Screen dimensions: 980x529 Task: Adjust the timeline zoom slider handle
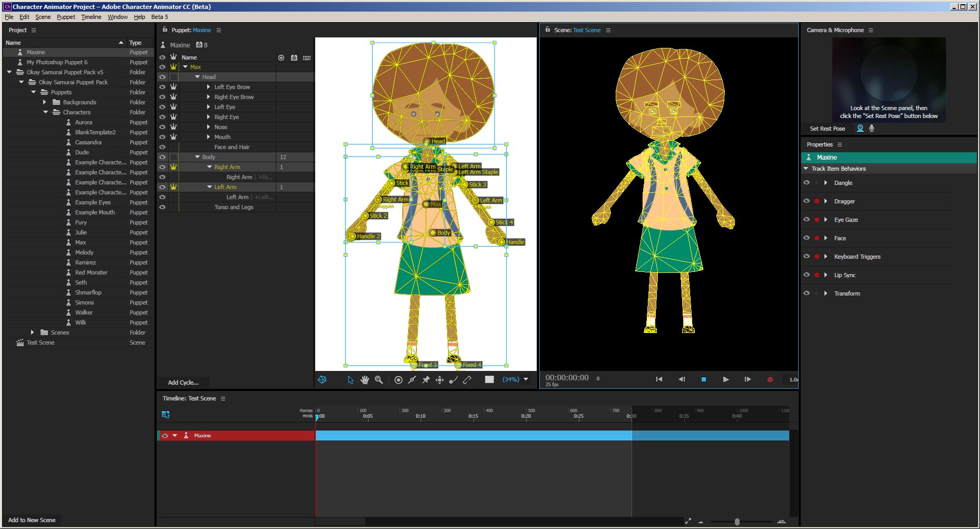737,522
